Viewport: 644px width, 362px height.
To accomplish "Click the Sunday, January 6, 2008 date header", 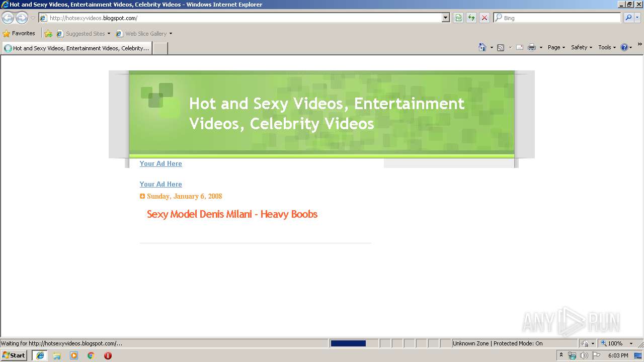I will [184, 196].
